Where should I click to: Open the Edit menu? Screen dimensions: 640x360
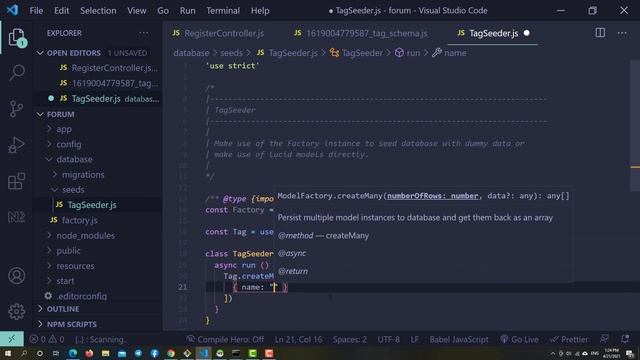pos(61,11)
